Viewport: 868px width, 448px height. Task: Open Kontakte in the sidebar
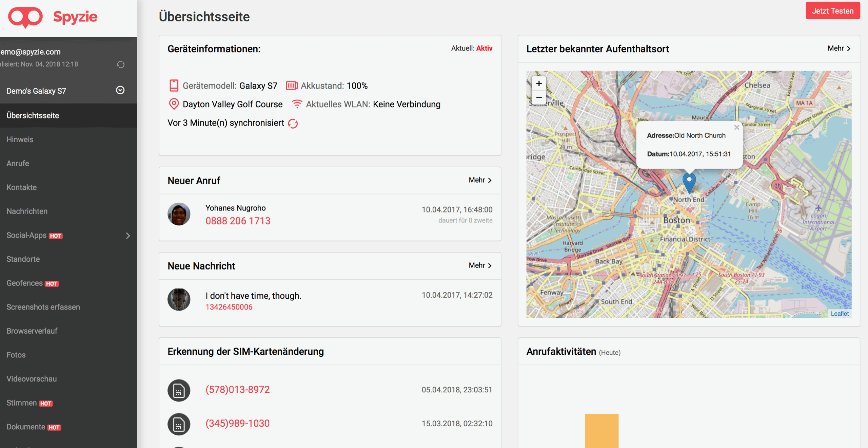click(x=68, y=187)
